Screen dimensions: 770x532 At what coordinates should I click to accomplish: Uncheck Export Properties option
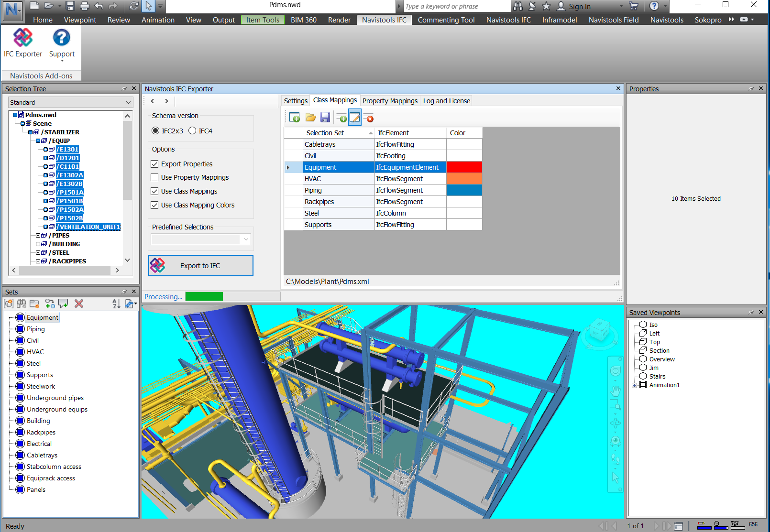point(154,164)
